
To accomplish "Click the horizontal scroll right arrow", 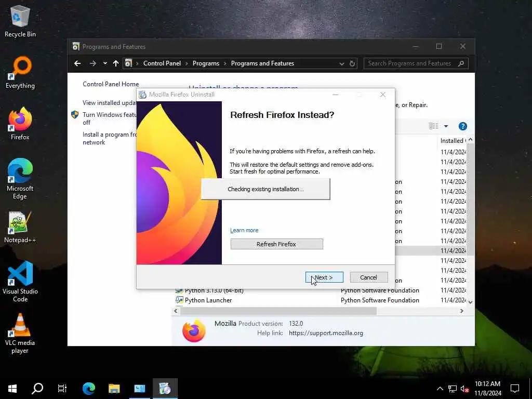I will pyautogui.click(x=461, y=311).
